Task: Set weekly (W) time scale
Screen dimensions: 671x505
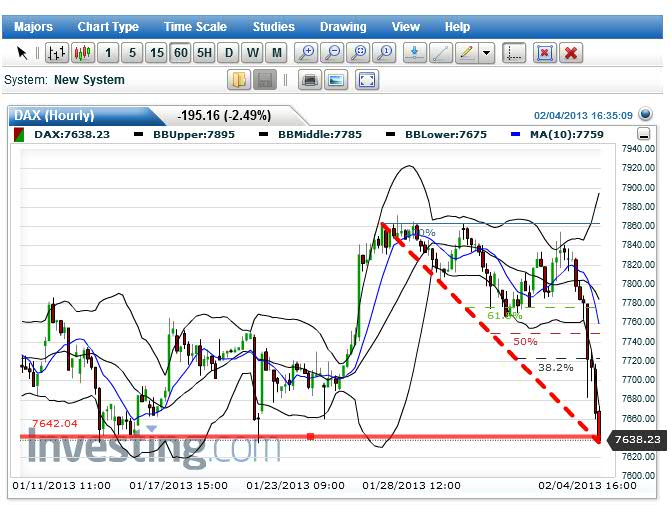Action: [252, 53]
